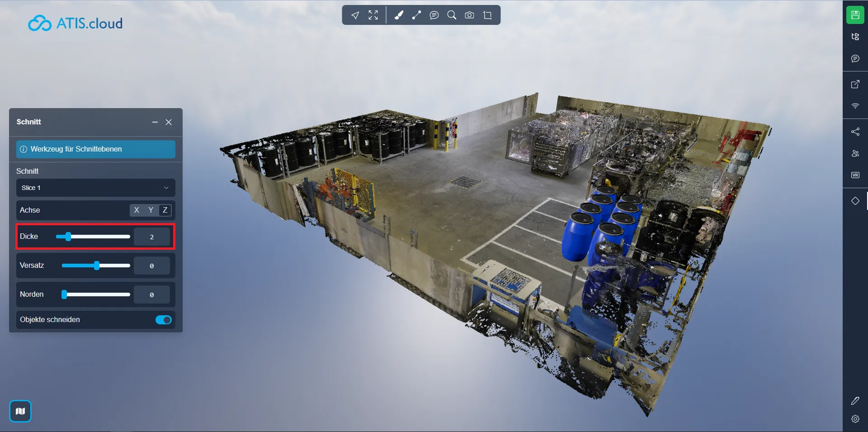The image size is (868, 432).
Task: Click the fit-to-view expand icon
Action: [373, 15]
